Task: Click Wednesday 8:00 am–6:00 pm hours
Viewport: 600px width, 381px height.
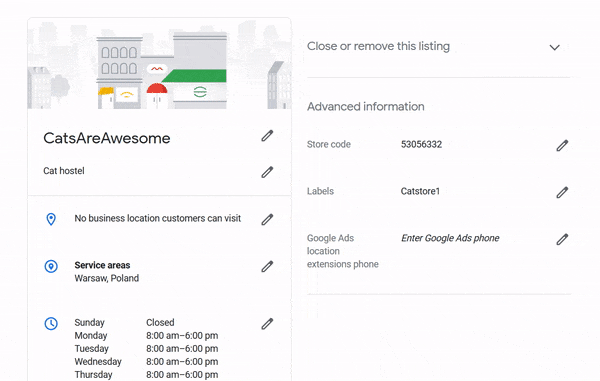Action: [x=146, y=361]
